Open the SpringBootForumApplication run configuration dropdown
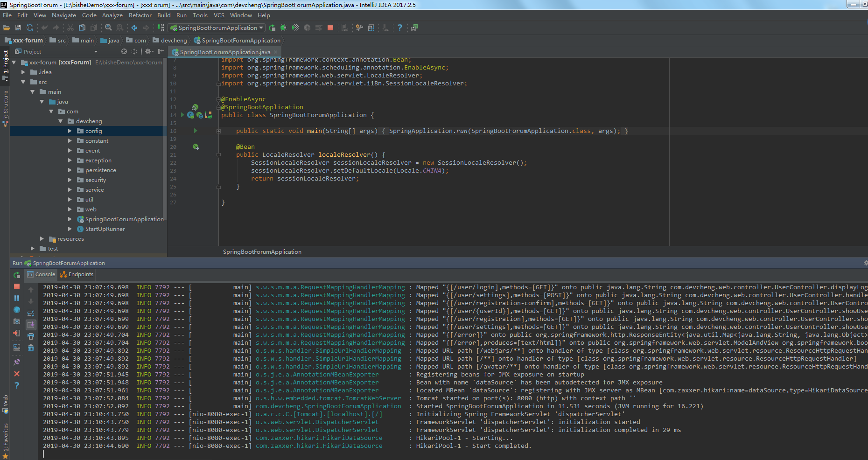The width and height of the screenshot is (868, 460). (x=217, y=28)
